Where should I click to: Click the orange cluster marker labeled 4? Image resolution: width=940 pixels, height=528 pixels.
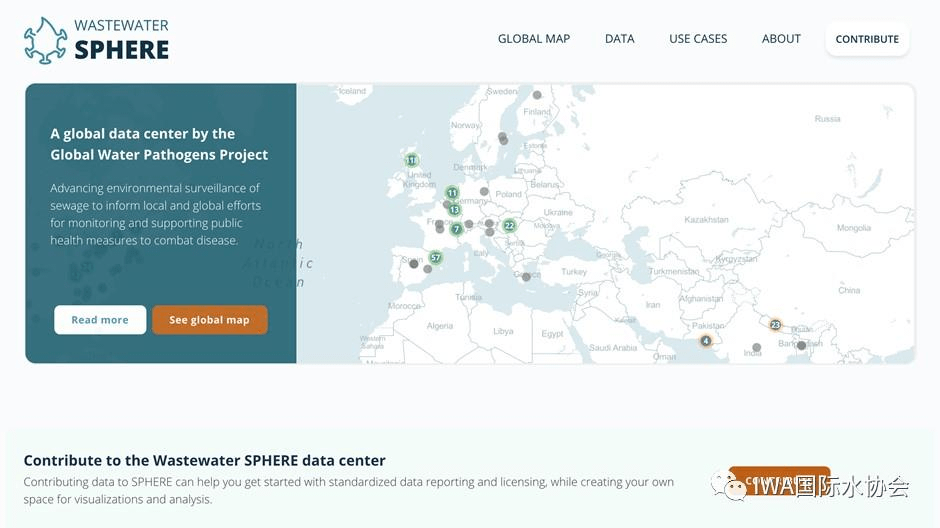(705, 341)
